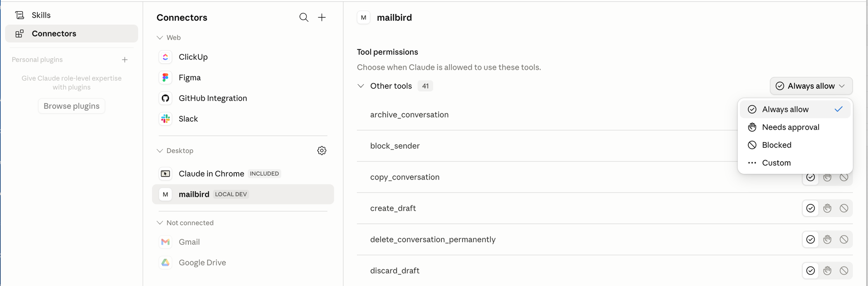Set delete_conversation_permanently to always allow
868x286 pixels.
click(810, 239)
